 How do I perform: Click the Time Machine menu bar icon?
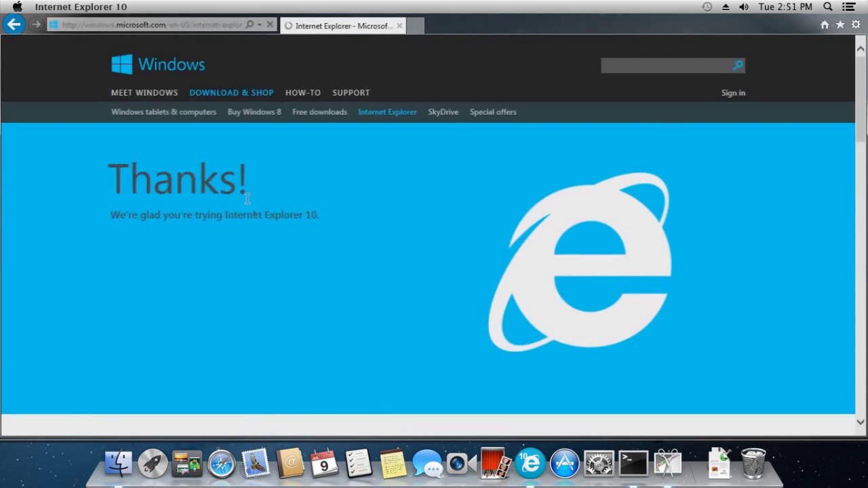pyautogui.click(x=707, y=7)
